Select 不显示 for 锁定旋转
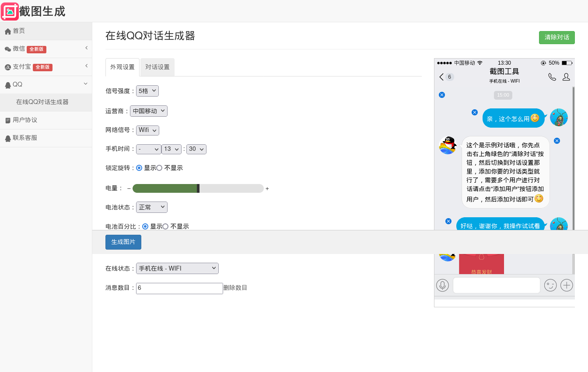Image resolution: width=588 pixels, height=372 pixels. click(x=159, y=168)
